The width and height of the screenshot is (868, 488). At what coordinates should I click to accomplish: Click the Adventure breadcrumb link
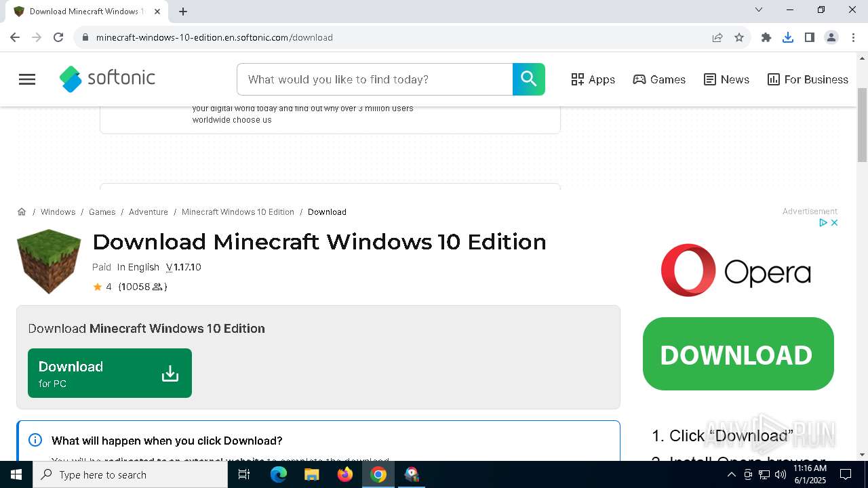pyautogui.click(x=149, y=212)
